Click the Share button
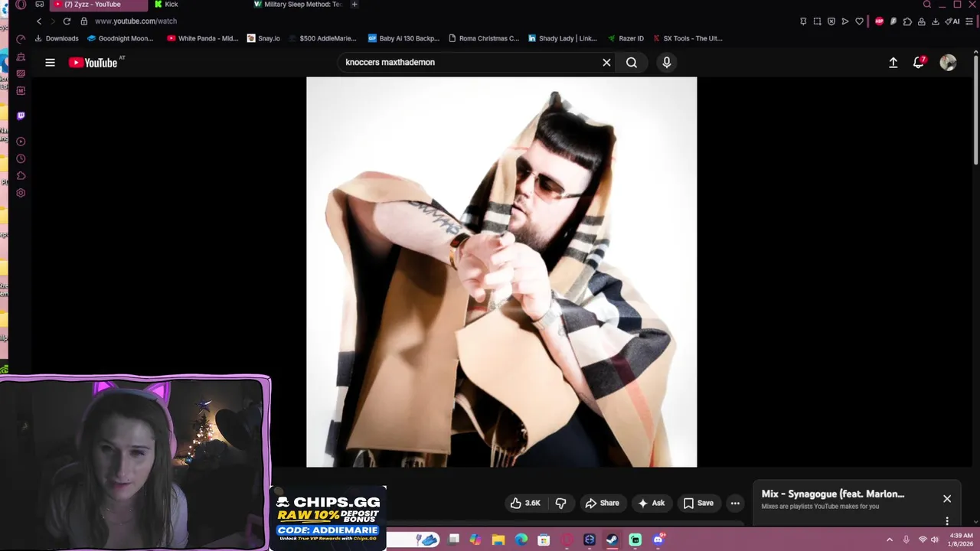Viewport: 980px width, 551px height. tap(602, 503)
